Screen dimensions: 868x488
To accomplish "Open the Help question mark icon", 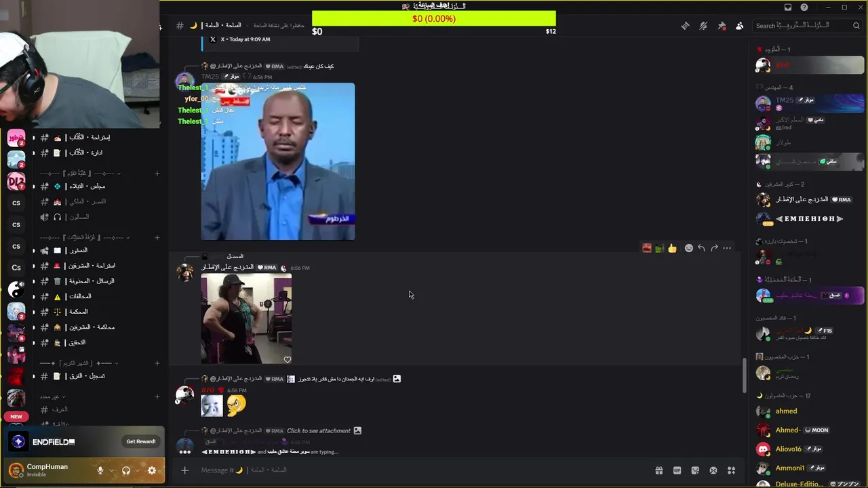I will click(x=804, y=7).
